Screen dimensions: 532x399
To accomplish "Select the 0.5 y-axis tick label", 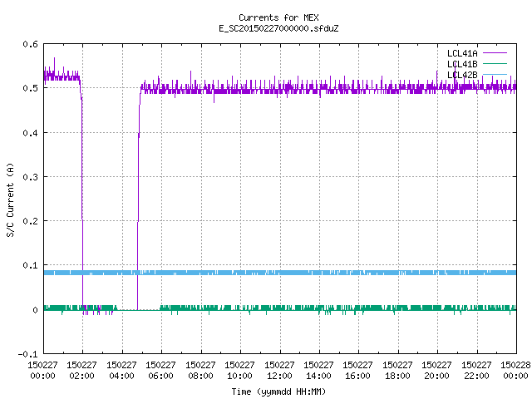I will click(x=30, y=88).
